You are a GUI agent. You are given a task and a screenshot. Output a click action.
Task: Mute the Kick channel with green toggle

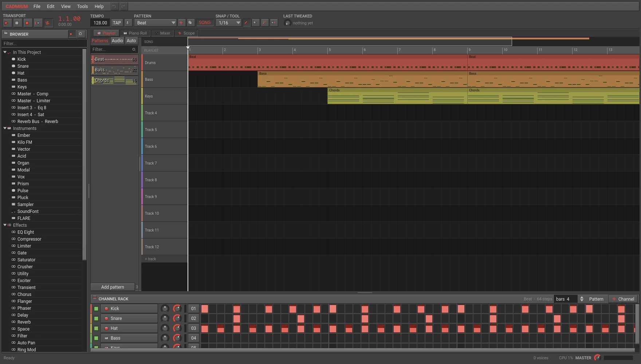click(96, 309)
